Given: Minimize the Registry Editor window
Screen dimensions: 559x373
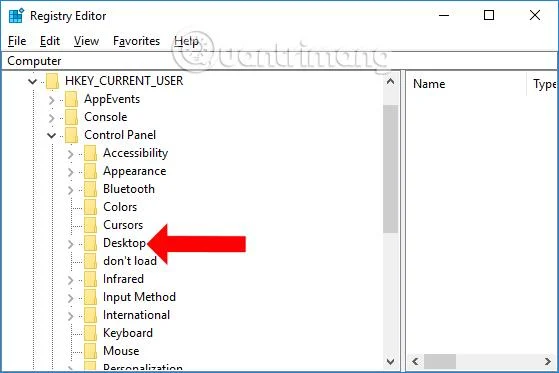Looking at the screenshot, I should [x=444, y=15].
